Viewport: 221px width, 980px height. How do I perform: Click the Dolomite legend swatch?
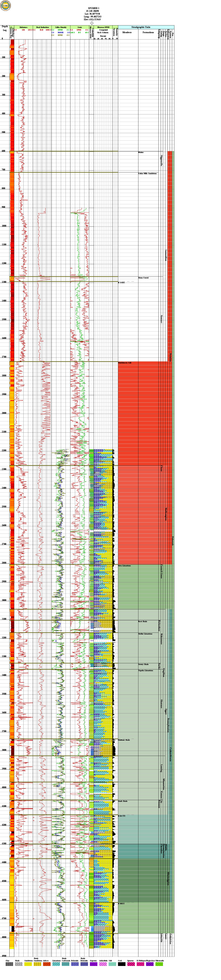[x=75, y=964]
